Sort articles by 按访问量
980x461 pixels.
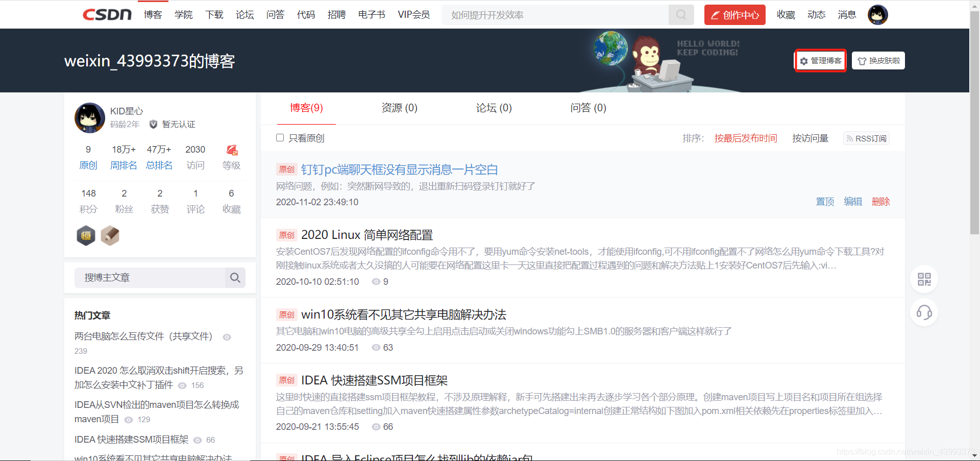tap(810, 138)
